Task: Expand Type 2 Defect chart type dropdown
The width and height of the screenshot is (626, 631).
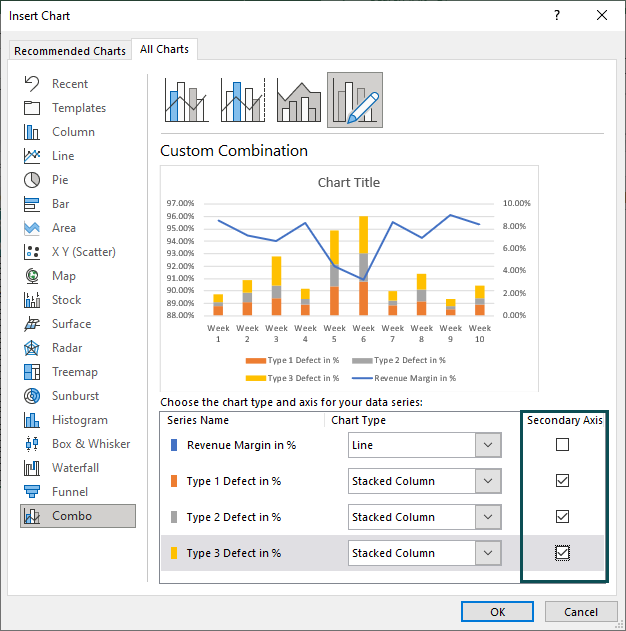Action: (424, 517)
